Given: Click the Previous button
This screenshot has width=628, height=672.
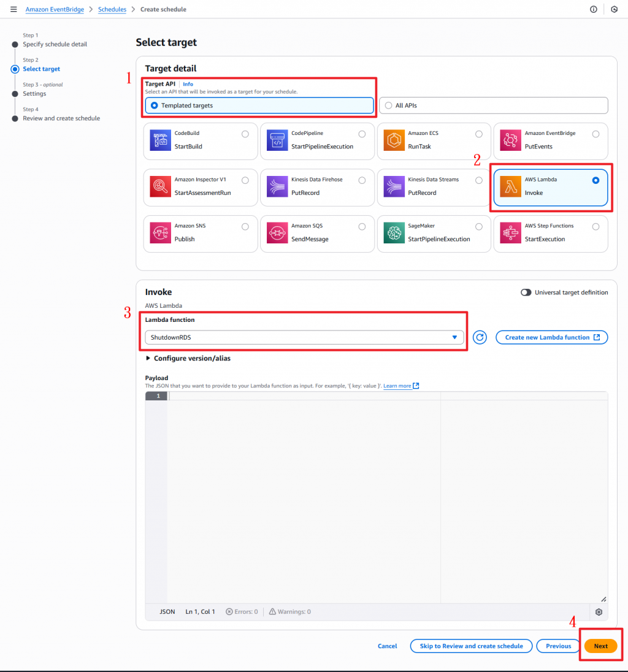Looking at the screenshot, I should pyautogui.click(x=558, y=646).
